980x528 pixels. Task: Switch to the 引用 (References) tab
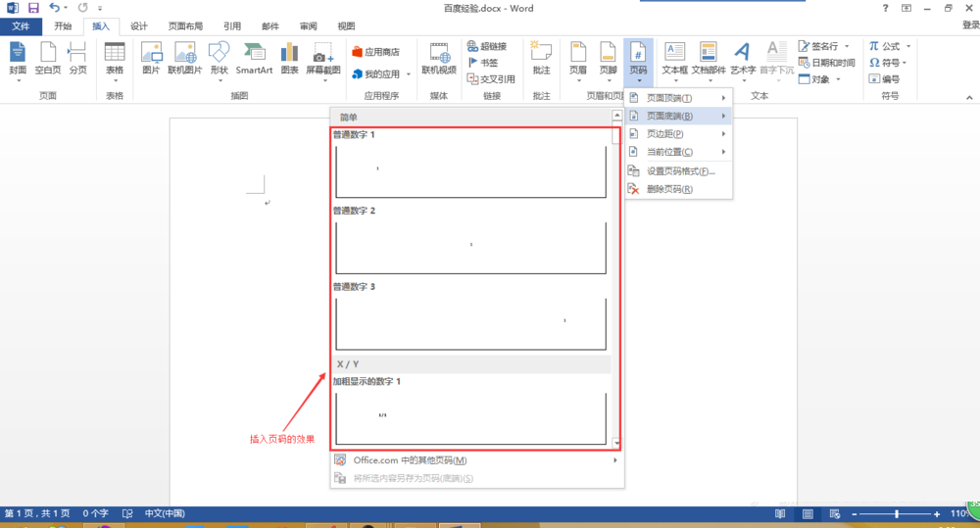point(232,26)
